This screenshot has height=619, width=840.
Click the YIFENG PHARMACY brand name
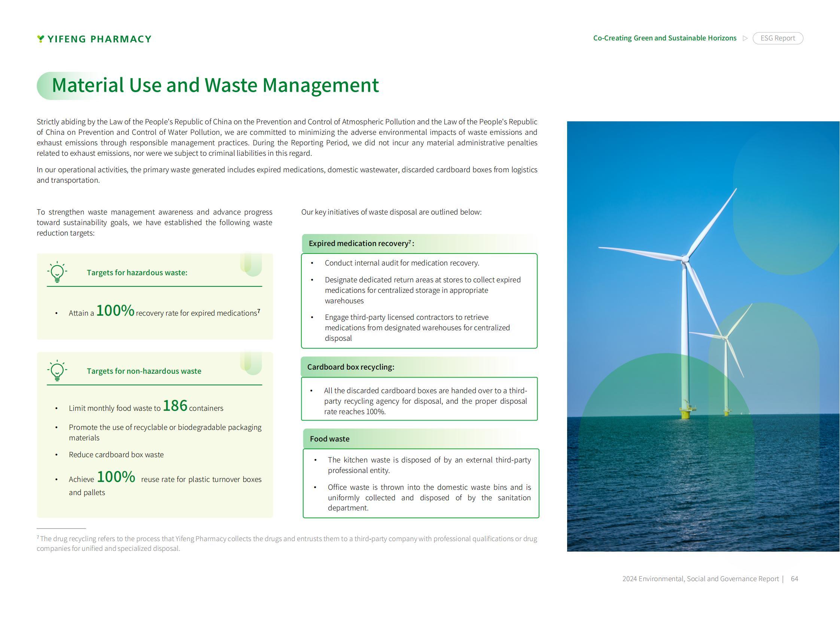[x=100, y=39]
